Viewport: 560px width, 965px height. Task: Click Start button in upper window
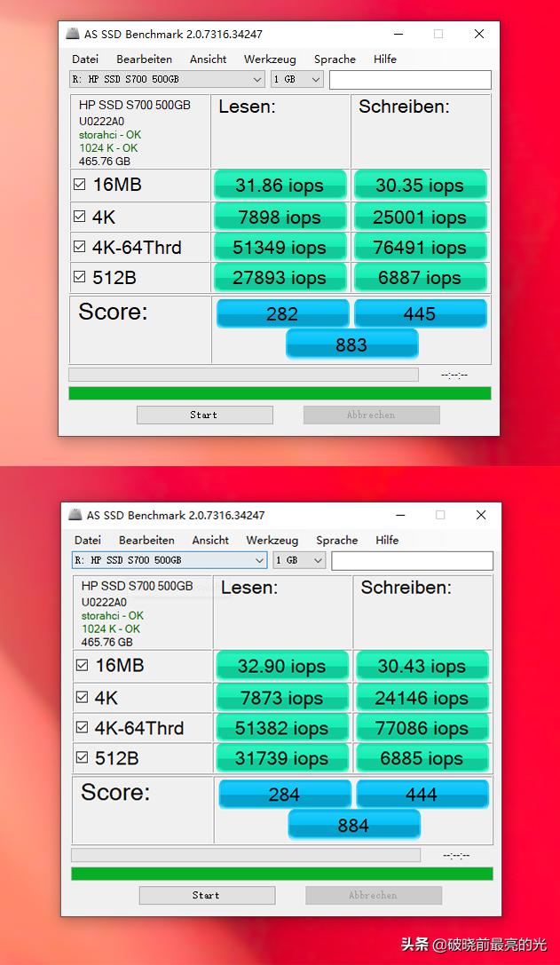tap(204, 415)
